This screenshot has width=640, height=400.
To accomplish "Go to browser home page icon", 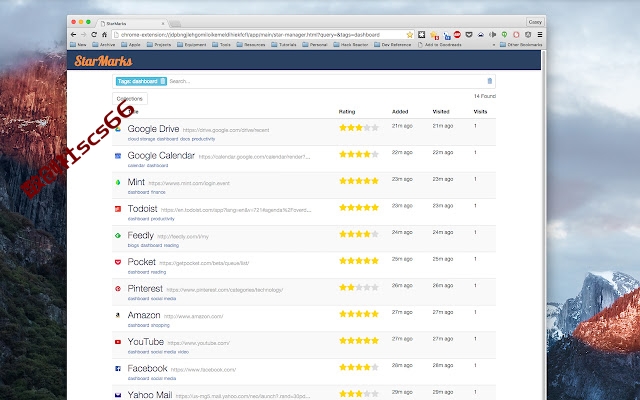I will click(x=104, y=35).
